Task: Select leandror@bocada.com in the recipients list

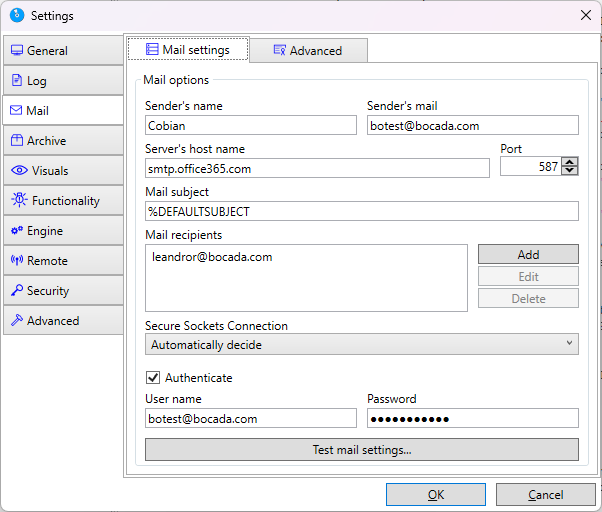Action: [212, 257]
